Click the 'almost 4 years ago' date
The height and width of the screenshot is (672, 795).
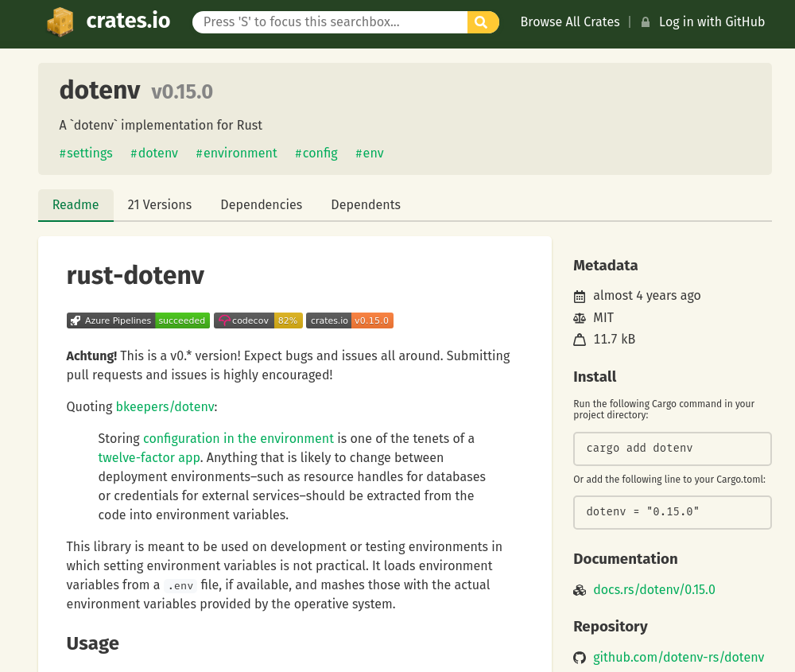coord(647,296)
